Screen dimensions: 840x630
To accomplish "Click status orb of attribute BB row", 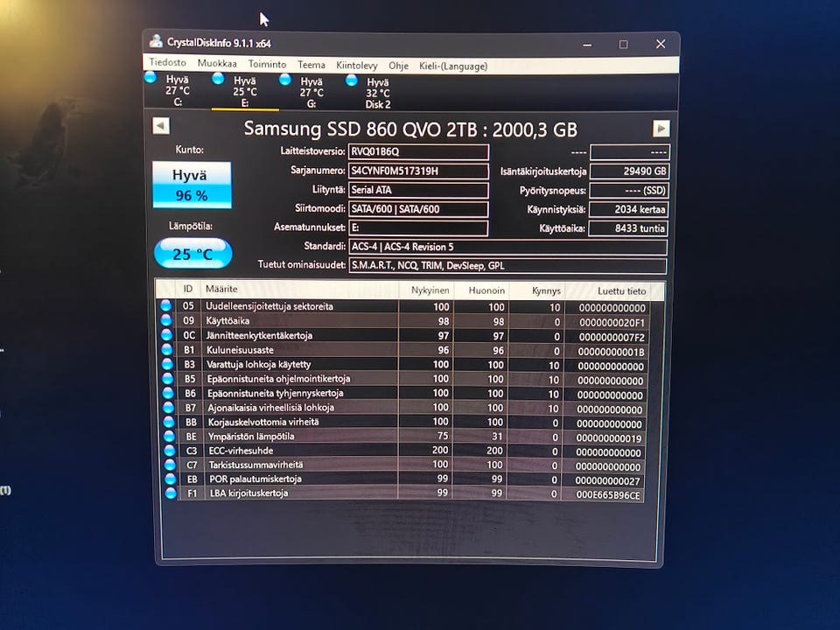I will [169, 422].
